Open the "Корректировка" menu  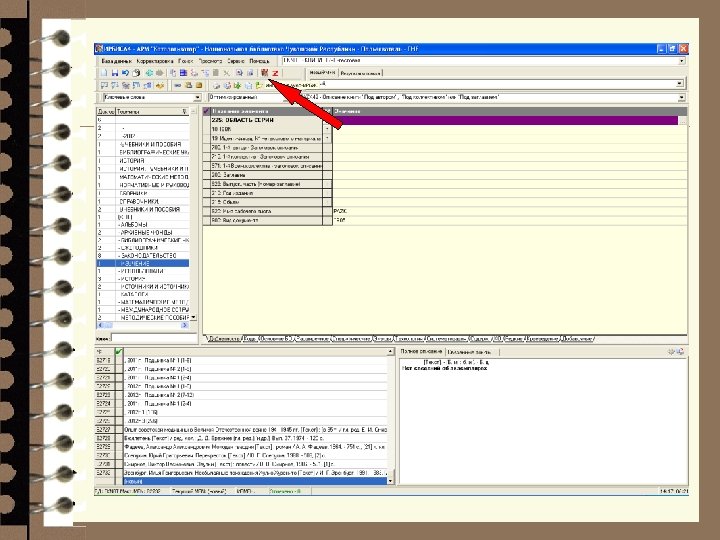click(x=155, y=61)
